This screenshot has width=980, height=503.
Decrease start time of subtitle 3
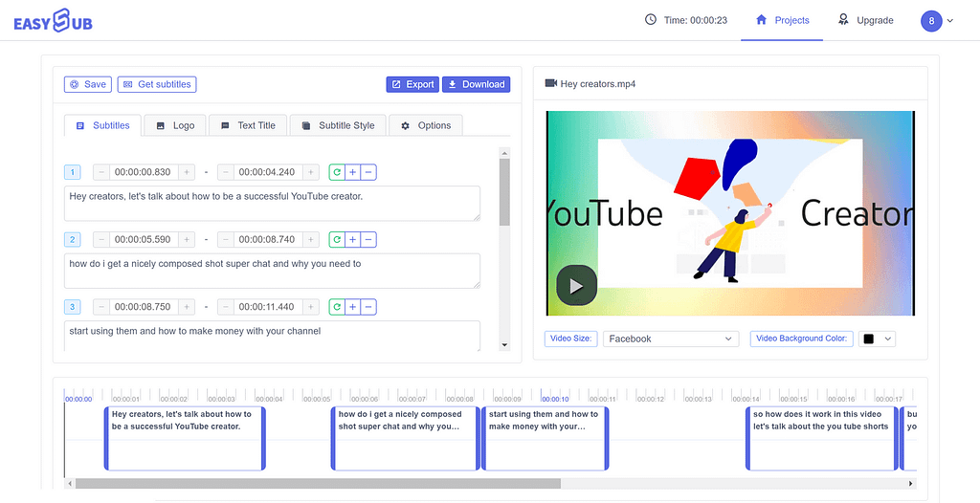click(x=101, y=307)
